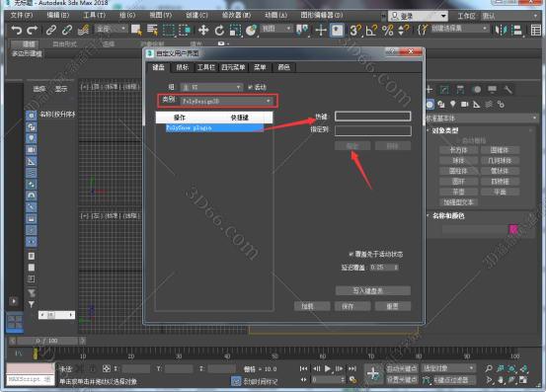Open the Category dropdown showing PolyDesign3D
The width and height of the screenshot is (546, 392).
[x=226, y=101]
